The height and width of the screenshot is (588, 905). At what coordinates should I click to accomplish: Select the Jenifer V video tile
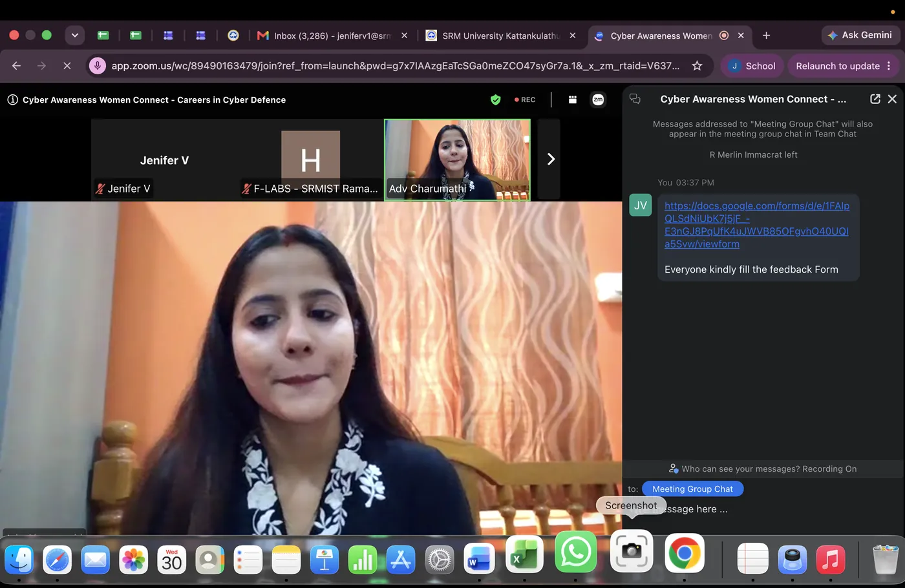coord(164,160)
